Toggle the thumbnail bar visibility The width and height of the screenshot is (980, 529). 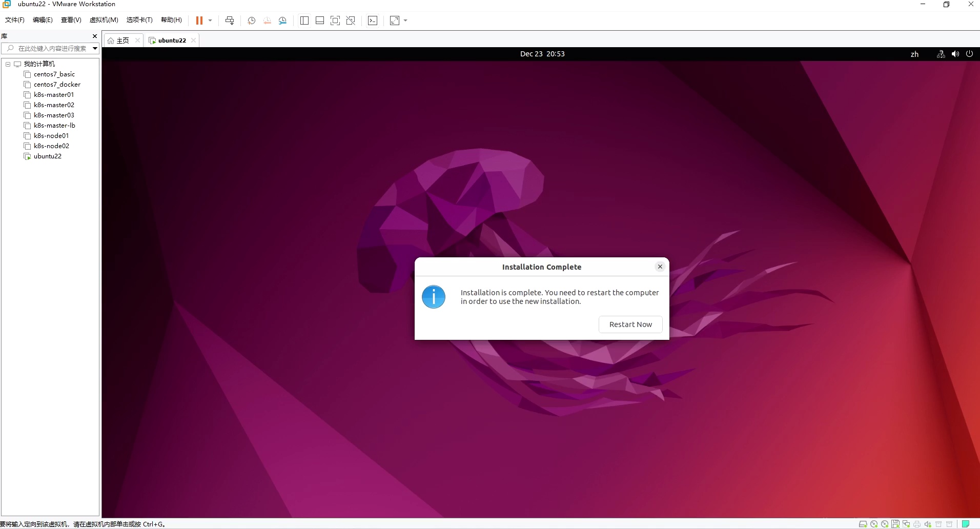click(320, 21)
